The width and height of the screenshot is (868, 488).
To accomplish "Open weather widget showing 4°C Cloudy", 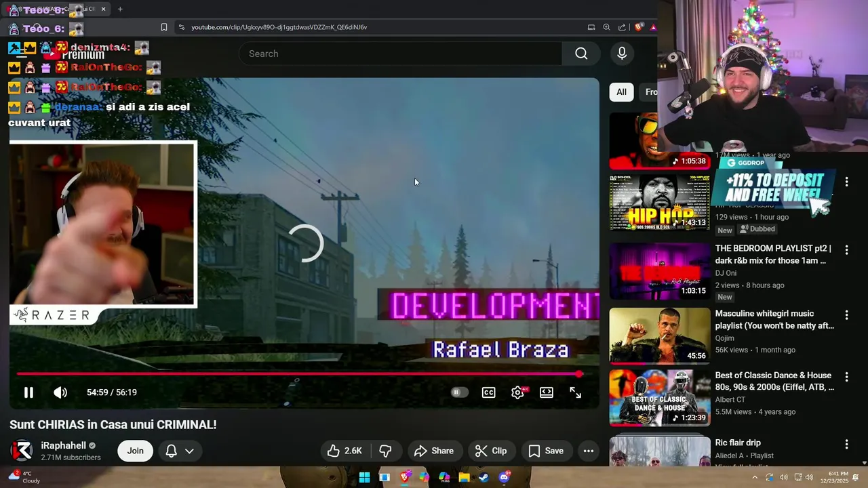I will pyautogui.click(x=24, y=477).
